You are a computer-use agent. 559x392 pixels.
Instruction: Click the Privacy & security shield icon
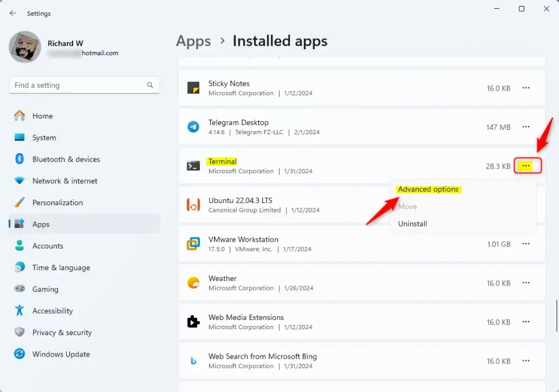coord(20,332)
